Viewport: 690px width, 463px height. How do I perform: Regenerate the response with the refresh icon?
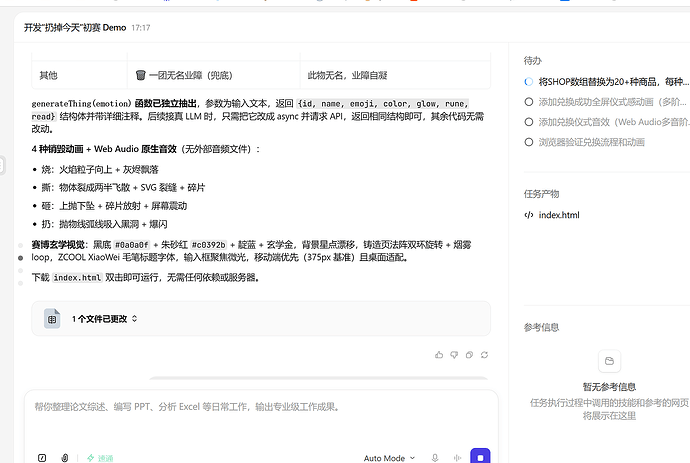[484, 355]
